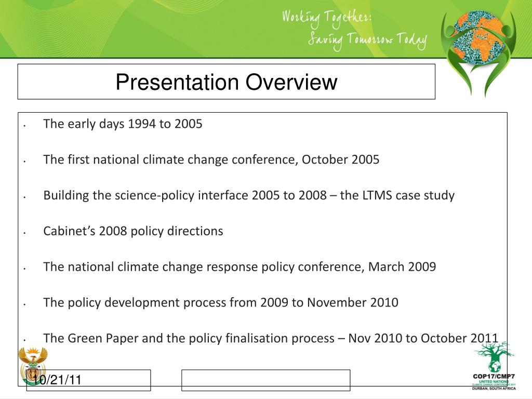
Task: Select the bullet about the first national climate change conference
Action: tap(211, 159)
